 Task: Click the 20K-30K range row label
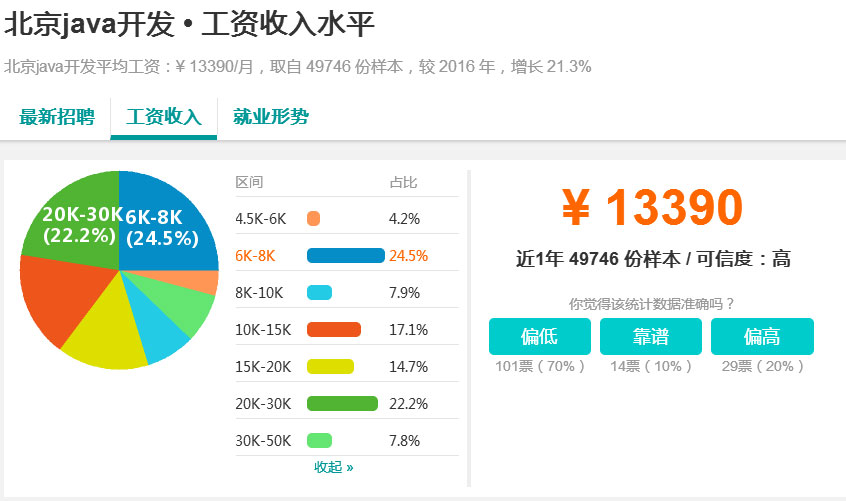coord(263,403)
